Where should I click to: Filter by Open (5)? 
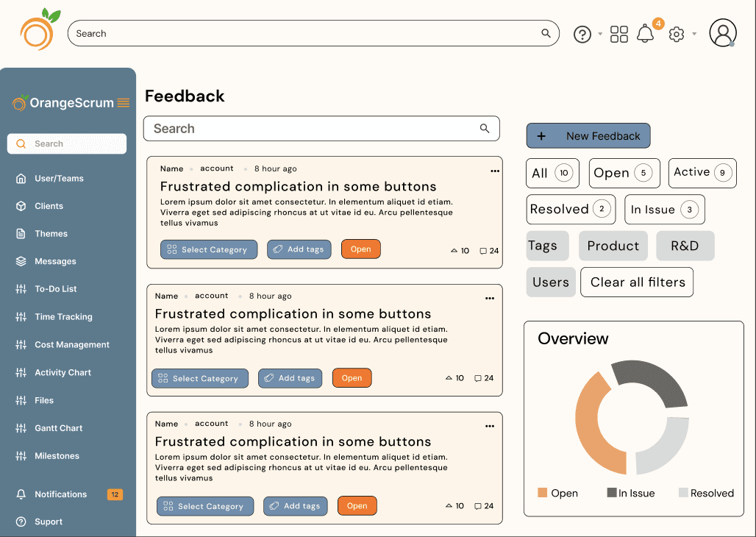[624, 173]
